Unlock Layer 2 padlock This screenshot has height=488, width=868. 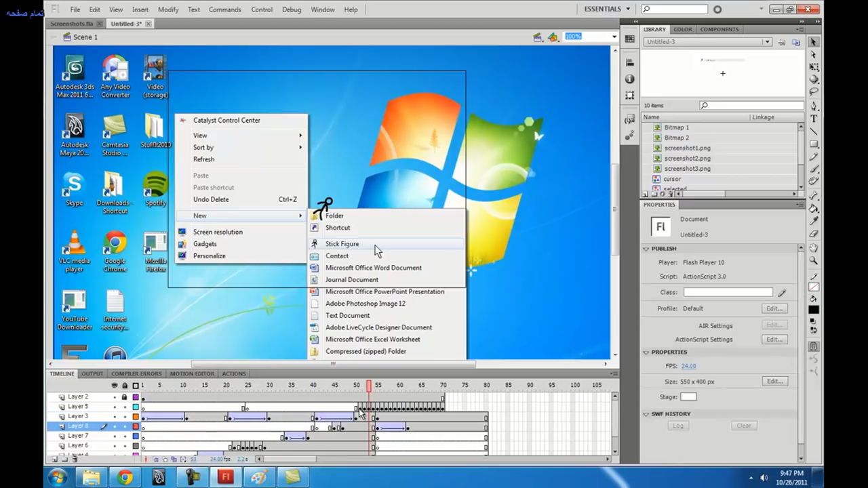125,397
